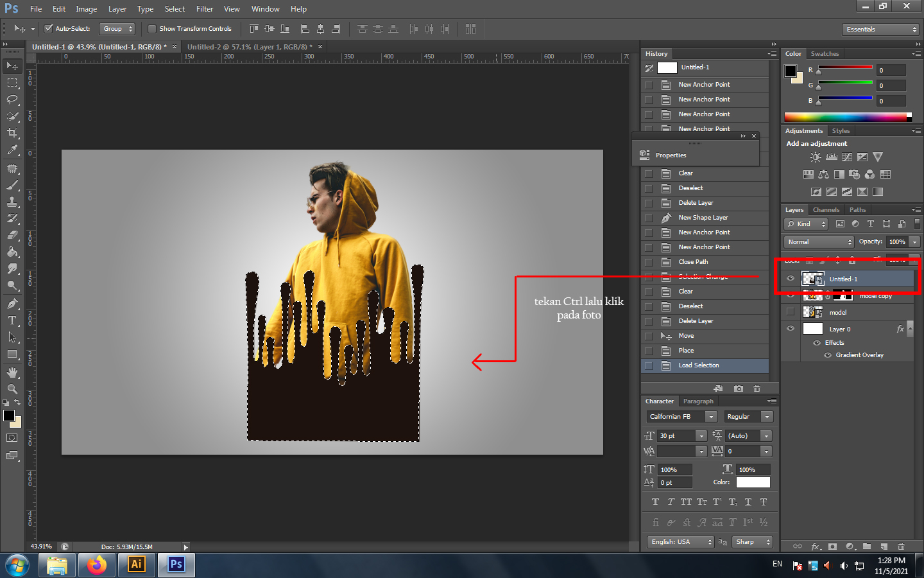Select the Pen tool in toolbar

click(x=12, y=304)
